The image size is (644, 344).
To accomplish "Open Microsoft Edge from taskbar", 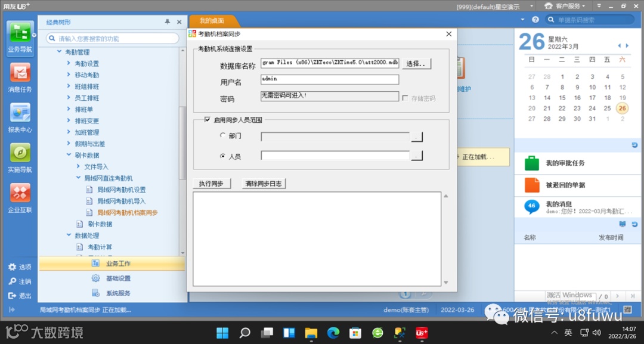I will pos(333,333).
